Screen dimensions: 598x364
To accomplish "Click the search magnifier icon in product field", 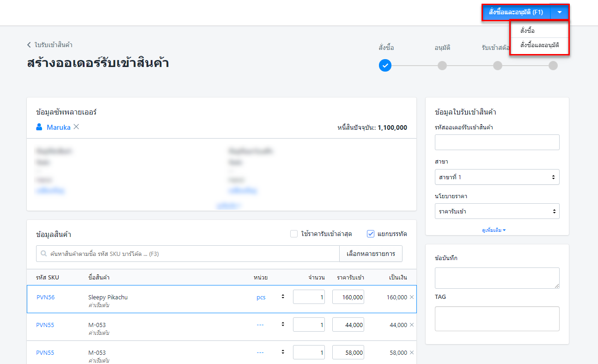I will (44, 254).
